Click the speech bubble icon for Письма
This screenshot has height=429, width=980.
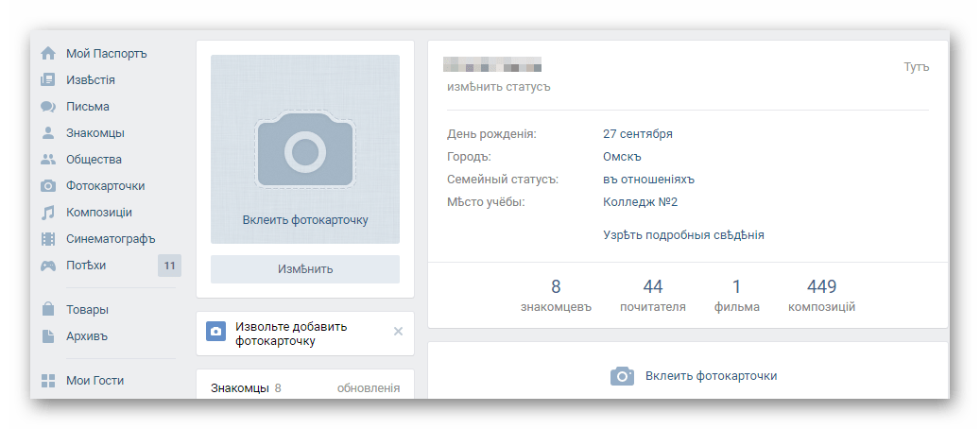point(48,107)
